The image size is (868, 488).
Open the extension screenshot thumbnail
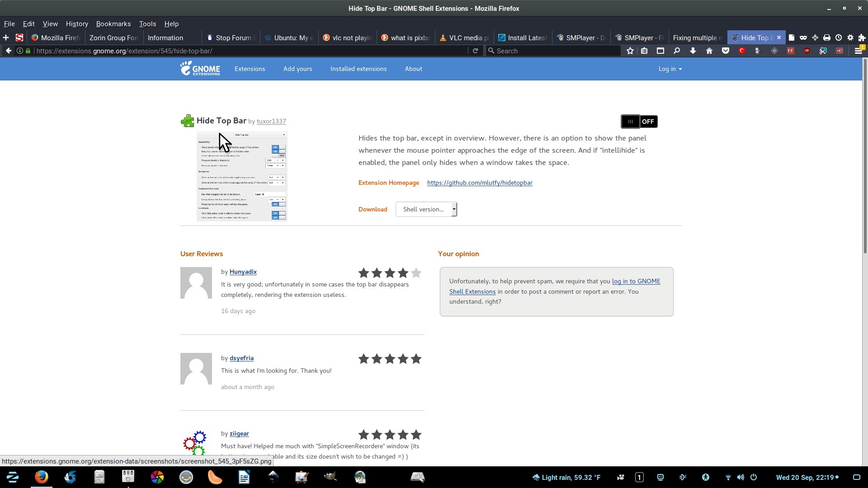click(242, 176)
